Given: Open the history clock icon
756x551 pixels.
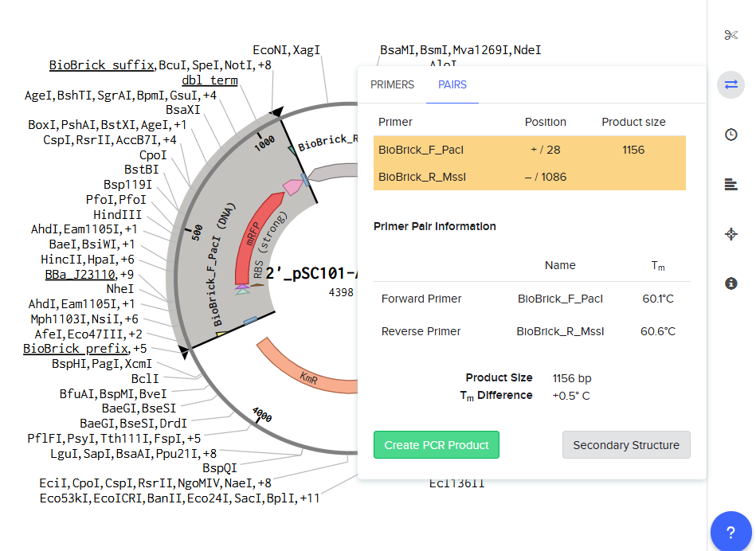Looking at the screenshot, I should 731,135.
